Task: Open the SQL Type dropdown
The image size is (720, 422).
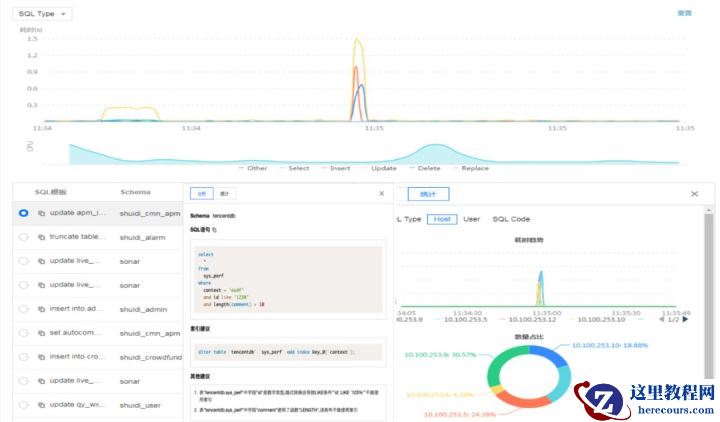Action: pyautogui.click(x=42, y=14)
